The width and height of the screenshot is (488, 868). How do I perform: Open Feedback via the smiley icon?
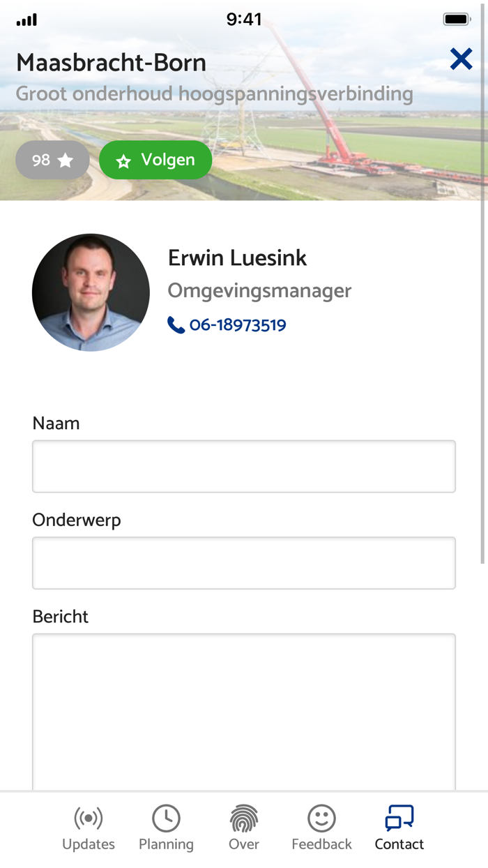(321, 818)
